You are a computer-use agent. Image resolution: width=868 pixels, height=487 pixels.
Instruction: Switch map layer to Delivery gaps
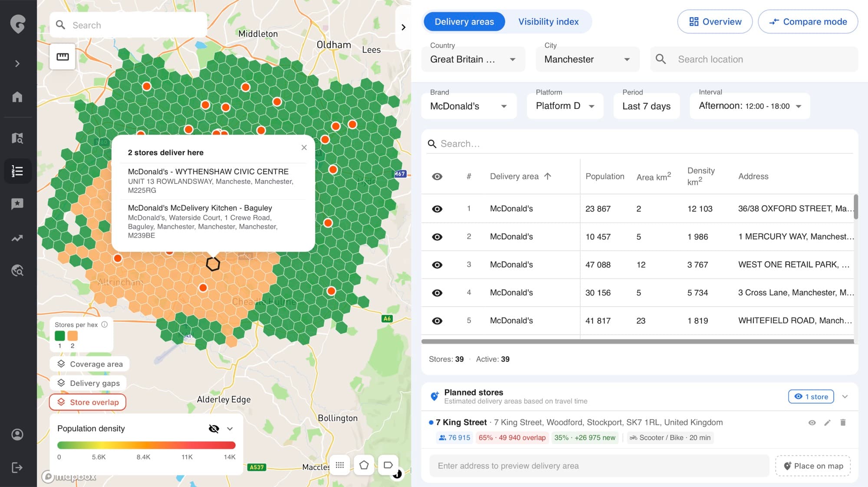tap(88, 383)
